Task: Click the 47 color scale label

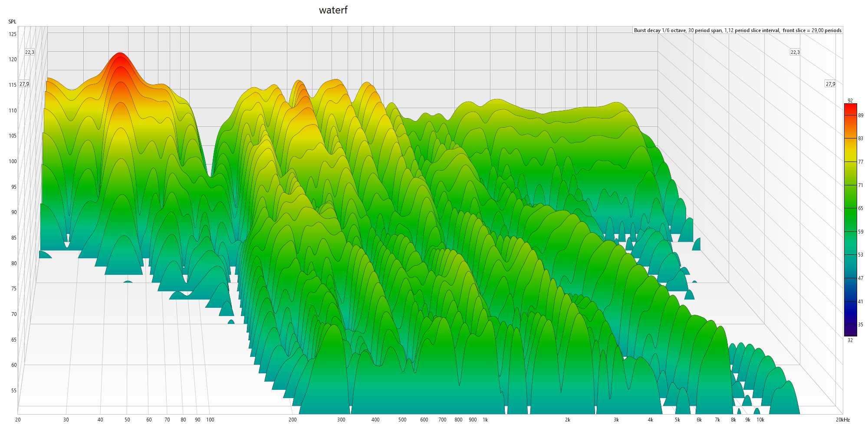Action: pos(861,278)
